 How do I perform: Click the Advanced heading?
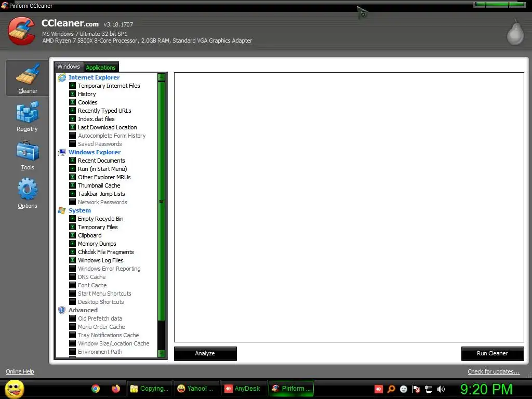point(83,310)
